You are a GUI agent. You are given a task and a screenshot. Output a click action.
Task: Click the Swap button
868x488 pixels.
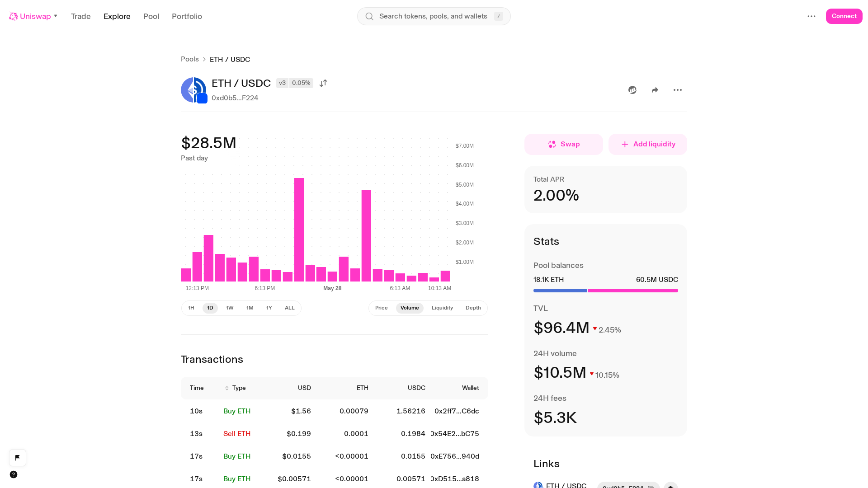(x=564, y=144)
